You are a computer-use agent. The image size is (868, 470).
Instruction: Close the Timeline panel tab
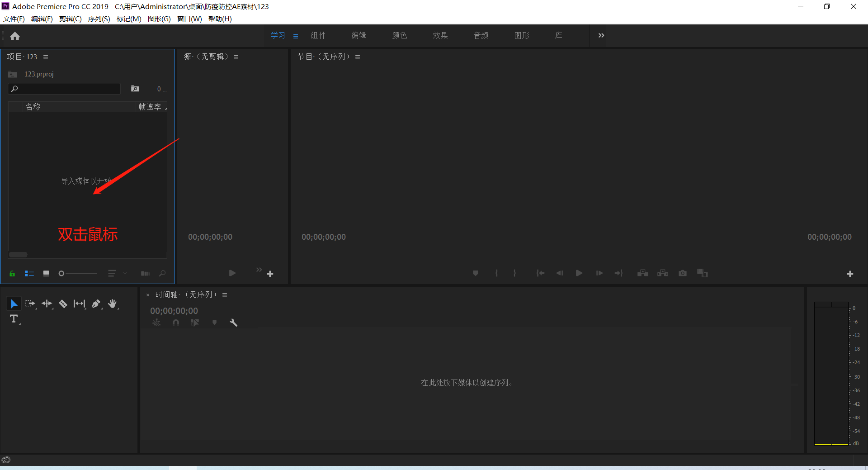148,295
